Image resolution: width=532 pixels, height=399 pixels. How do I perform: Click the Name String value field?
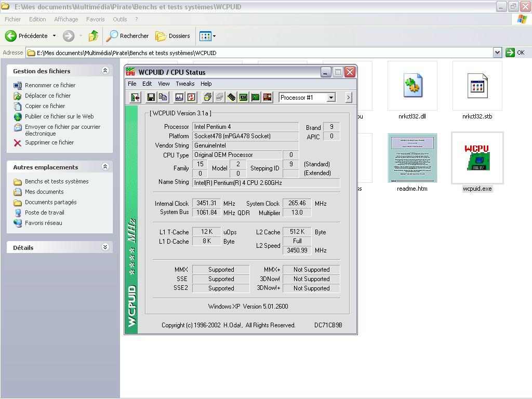266,183
